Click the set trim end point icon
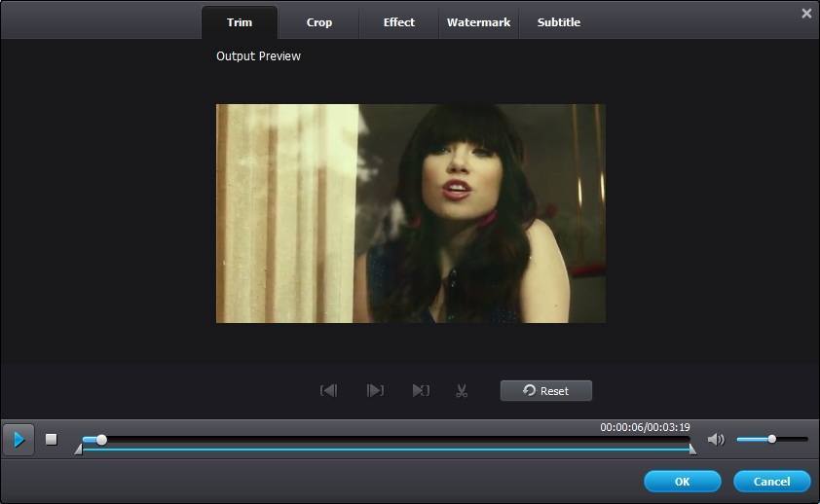This screenshot has width=820, height=504. [375, 391]
